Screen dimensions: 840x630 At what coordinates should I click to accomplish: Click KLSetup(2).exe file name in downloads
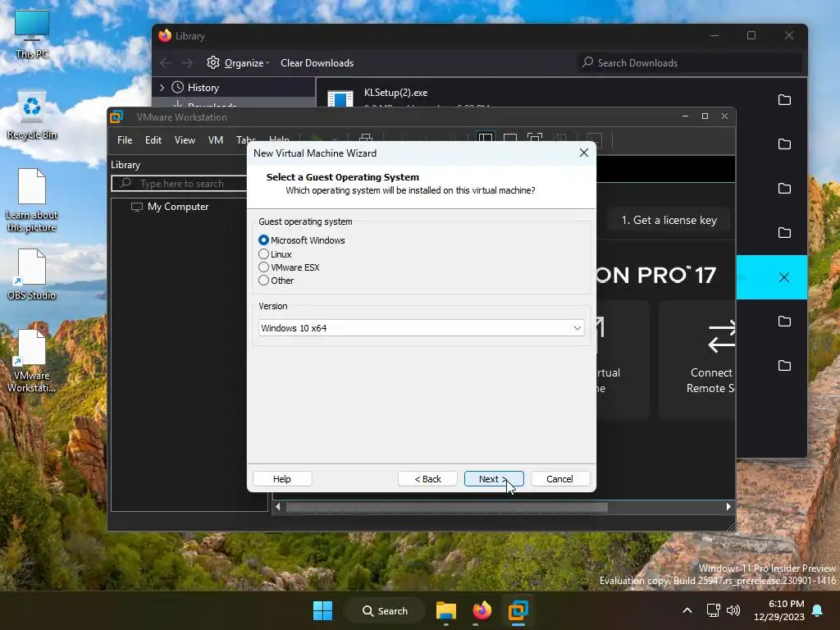tap(396, 93)
